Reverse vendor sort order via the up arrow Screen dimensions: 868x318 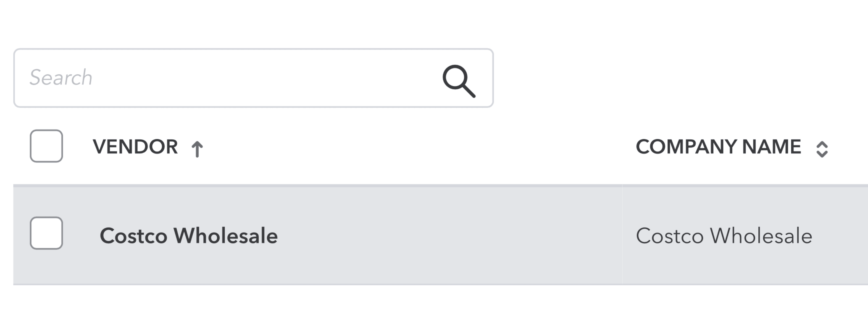[x=197, y=149]
